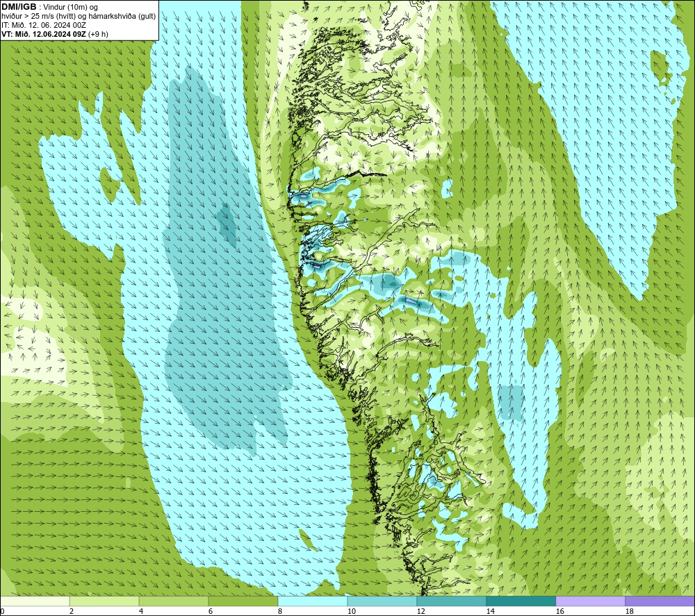695x616 pixels.
Task: Click the 8–10 m/s light cyan swatch
Action: coord(313,601)
